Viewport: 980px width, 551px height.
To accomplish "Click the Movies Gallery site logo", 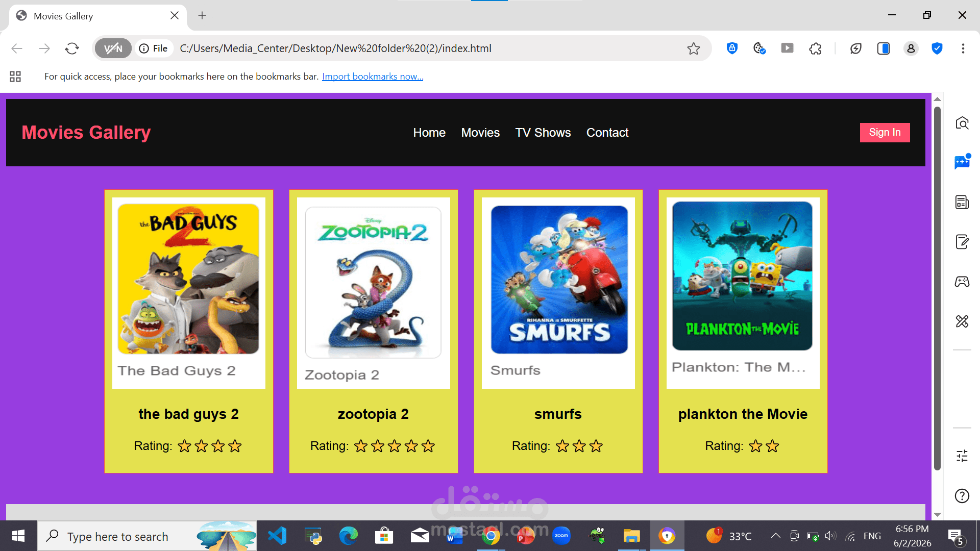I will click(86, 133).
